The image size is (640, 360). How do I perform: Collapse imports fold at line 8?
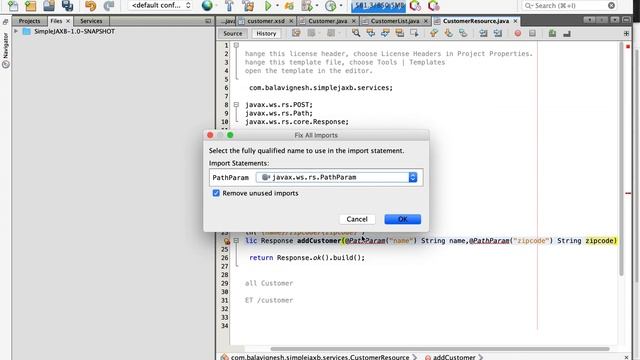click(x=236, y=105)
